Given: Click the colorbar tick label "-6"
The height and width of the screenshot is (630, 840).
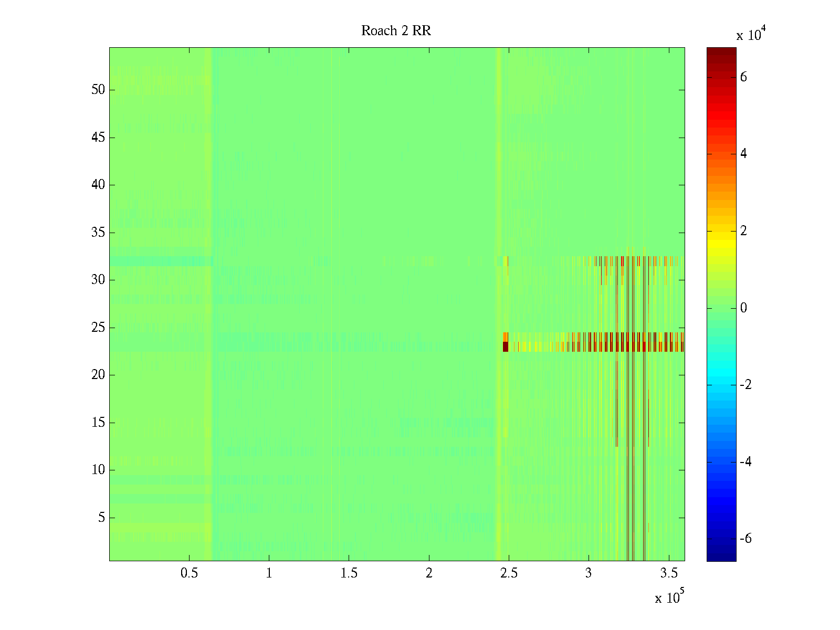Looking at the screenshot, I should [x=745, y=539].
